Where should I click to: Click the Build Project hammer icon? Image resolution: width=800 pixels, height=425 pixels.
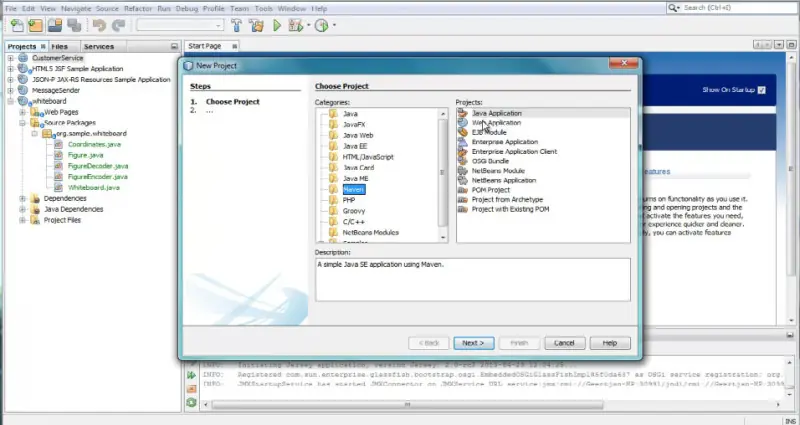coord(236,25)
